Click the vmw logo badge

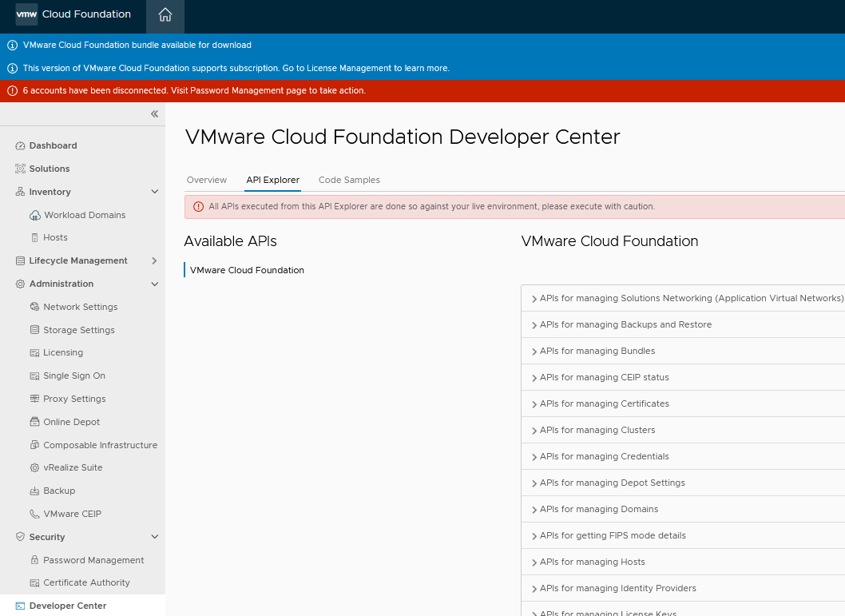pyautogui.click(x=26, y=14)
